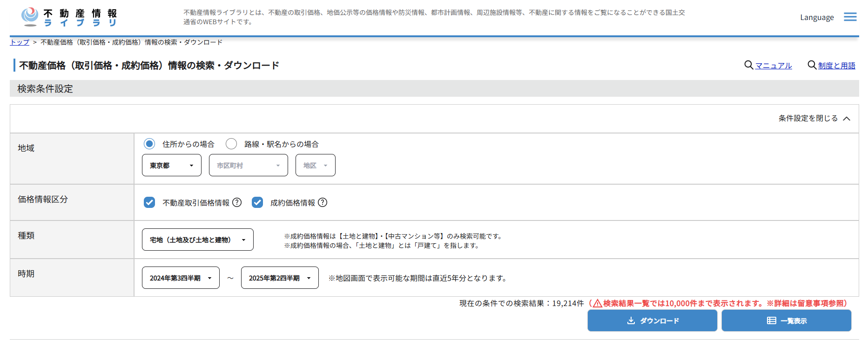Collapse the panel via 条件設定を閉じる
Image resolution: width=868 pixels, height=340 pixels.
point(814,119)
